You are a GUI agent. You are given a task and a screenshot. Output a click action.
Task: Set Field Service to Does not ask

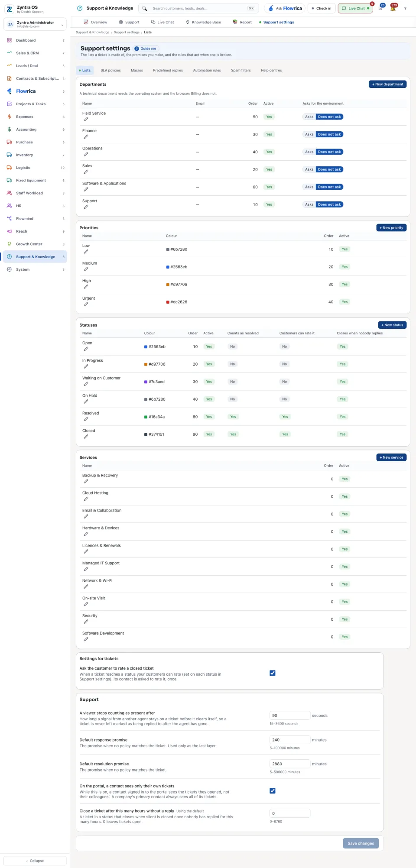[329, 117]
